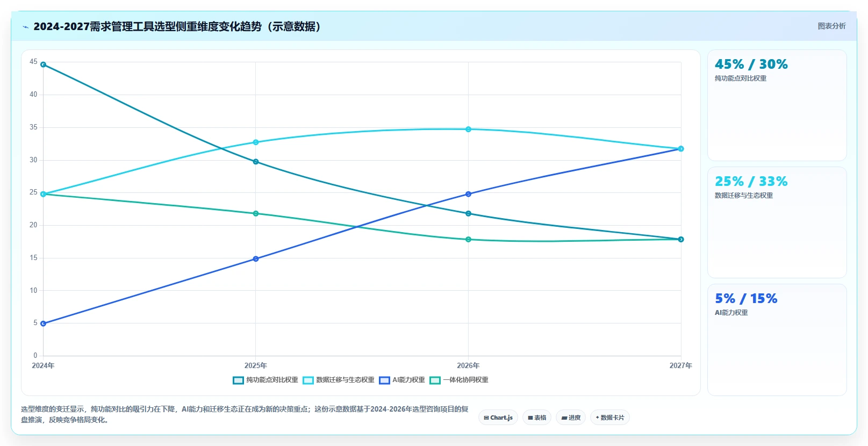Click the 进度 tag's bar icon
The width and height of the screenshot is (868, 446).
[564, 418]
